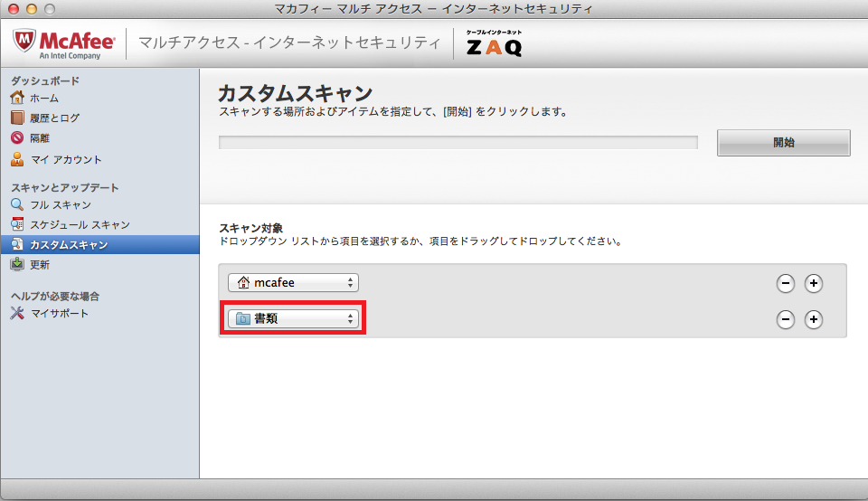Click the ヘルプが必要な場合 section header

coord(55,297)
